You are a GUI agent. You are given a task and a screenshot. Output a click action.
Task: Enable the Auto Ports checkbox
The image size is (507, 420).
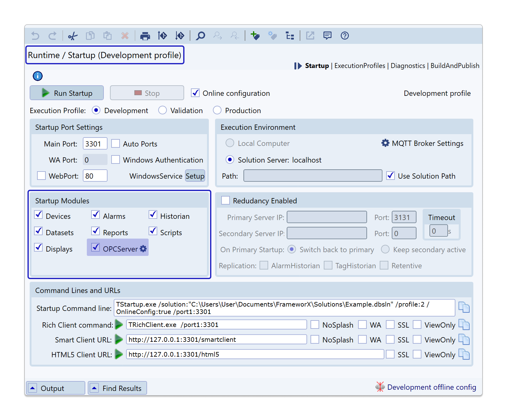pyautogui.click(x=116, y=144)
